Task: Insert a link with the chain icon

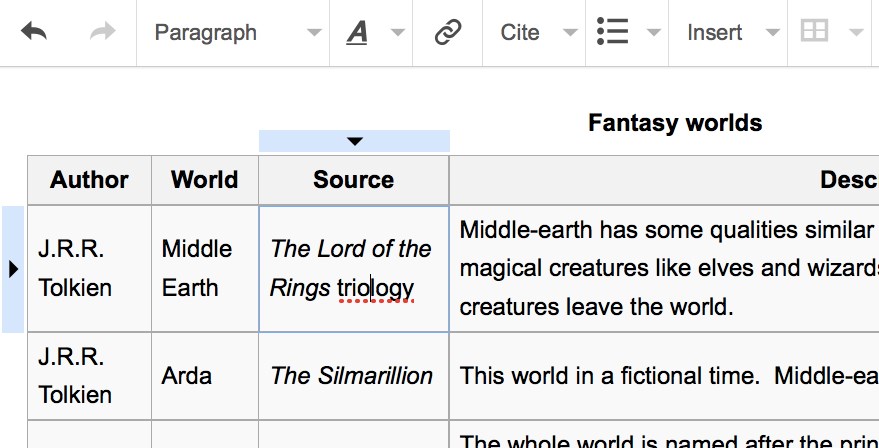Action: (x=448, y=33)
